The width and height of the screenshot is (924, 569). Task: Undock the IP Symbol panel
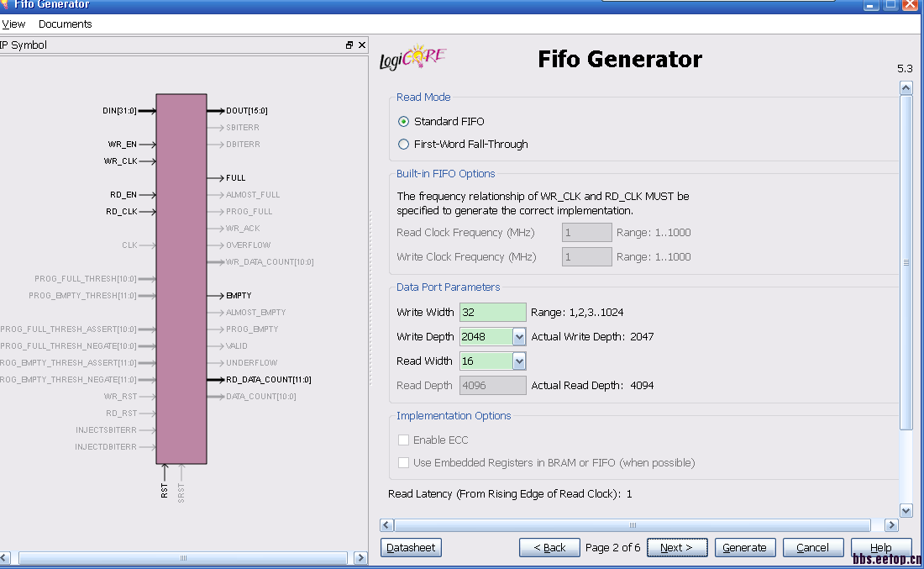349,45
